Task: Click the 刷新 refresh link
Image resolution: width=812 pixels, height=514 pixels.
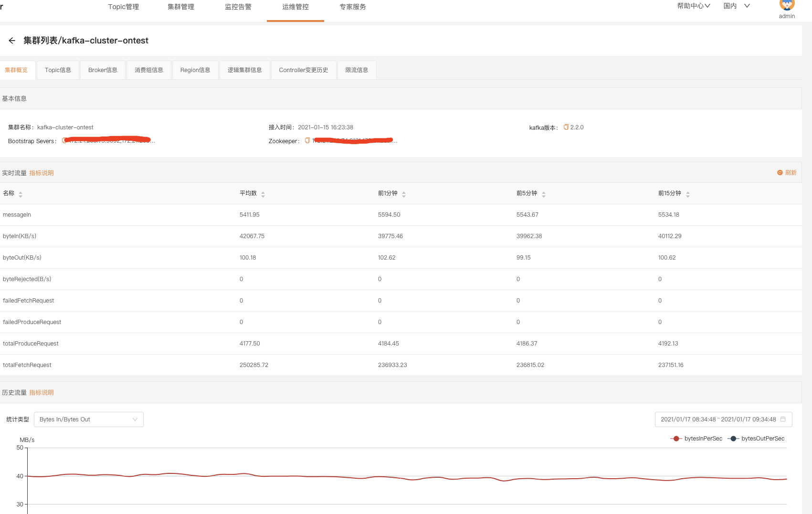Action: [791, 173]
